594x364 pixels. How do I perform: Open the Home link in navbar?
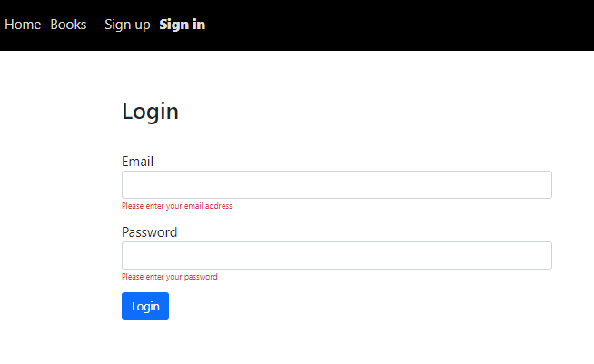pyautogui.click(x=23, y=25)
